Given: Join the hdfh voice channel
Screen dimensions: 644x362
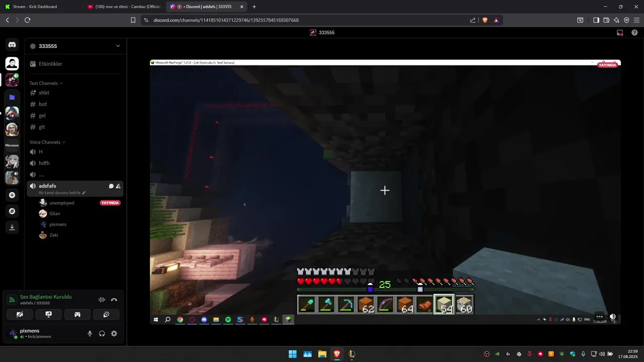Looking at the screenshot, I should click(75, 163).
